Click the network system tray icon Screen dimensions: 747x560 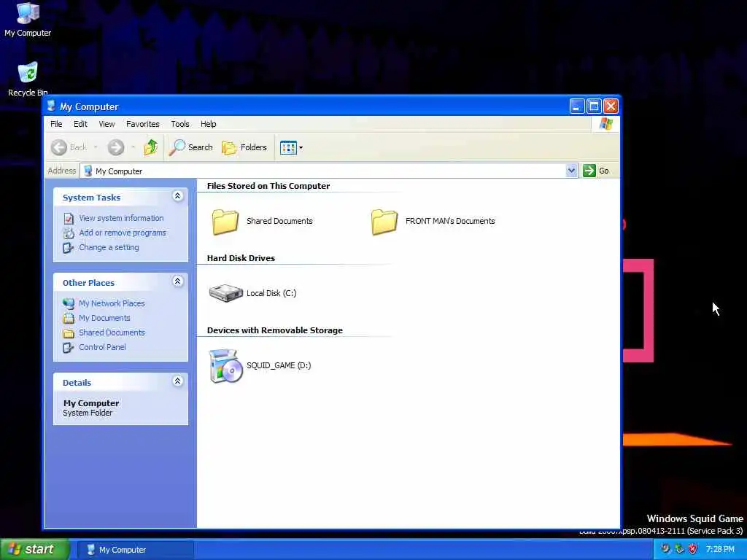[x=679, y=549]
